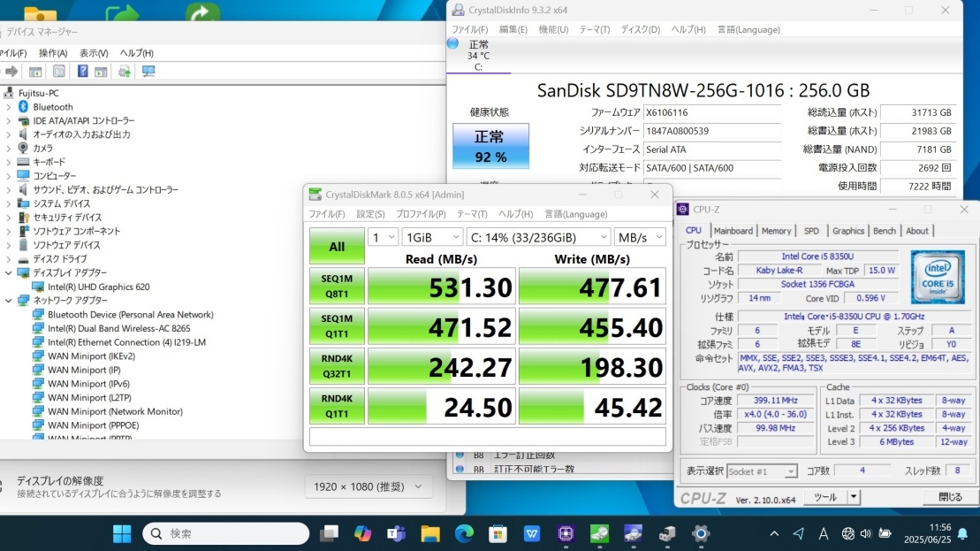Launch Microsoft Edge from the taskbar
Viewport: 980px width, 551px height.
(x=464, y=533)
